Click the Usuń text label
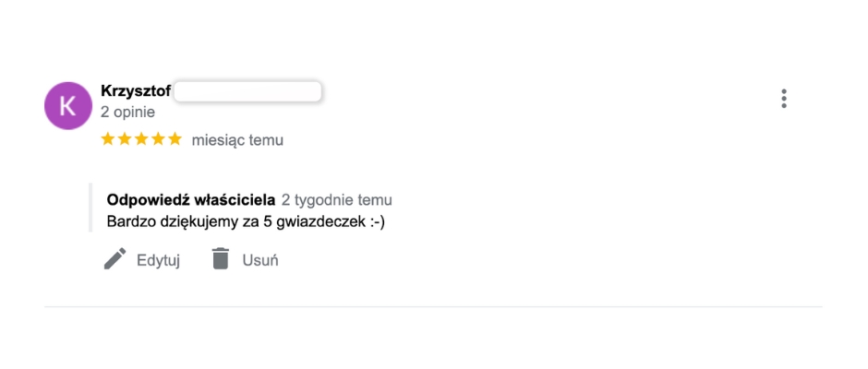The image size is (868, 369). click(x=260, y=260)
